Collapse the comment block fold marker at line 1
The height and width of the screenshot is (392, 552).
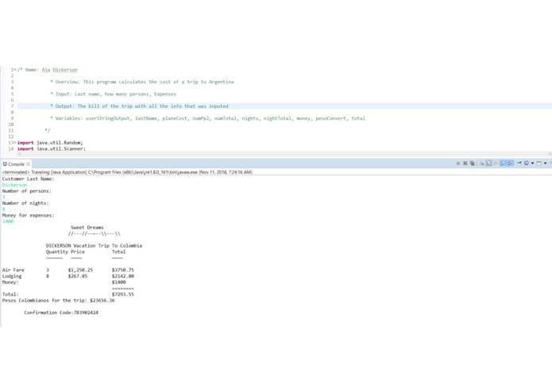(x=15, y=70)
